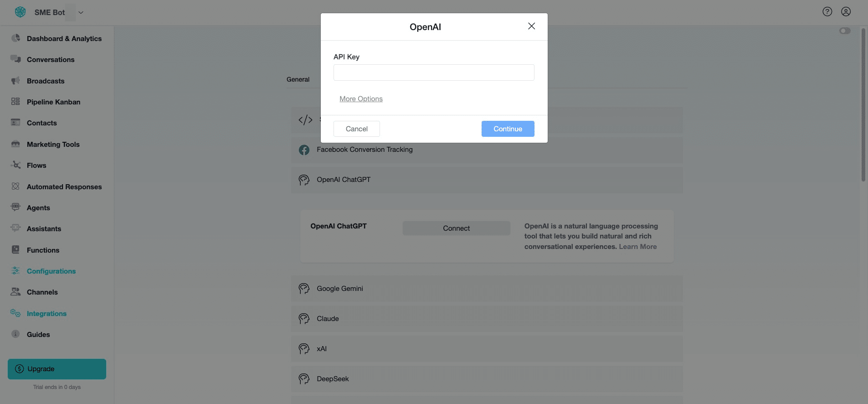Screen dimensions: 868x404
Task: Open the user account profile icon
Action: 846,12
